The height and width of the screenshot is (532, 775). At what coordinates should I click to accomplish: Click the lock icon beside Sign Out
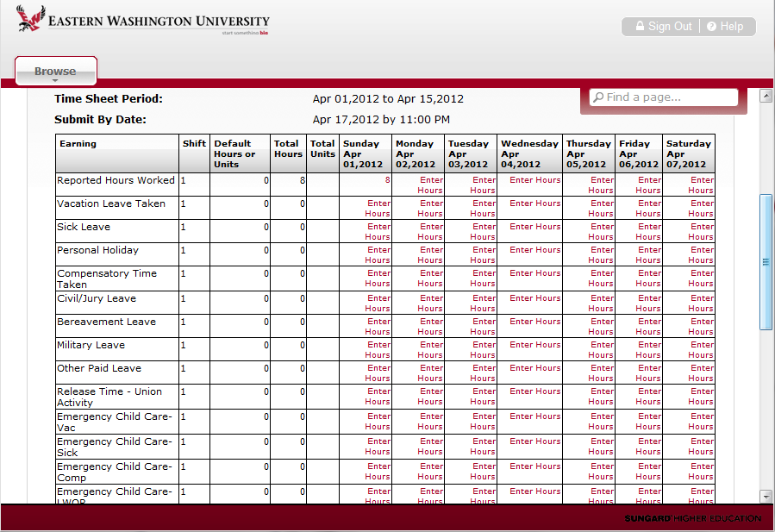[x=640, y=26]
